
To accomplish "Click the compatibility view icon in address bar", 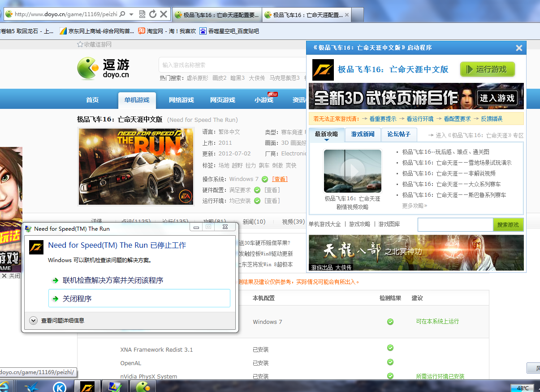I will 142,14.
